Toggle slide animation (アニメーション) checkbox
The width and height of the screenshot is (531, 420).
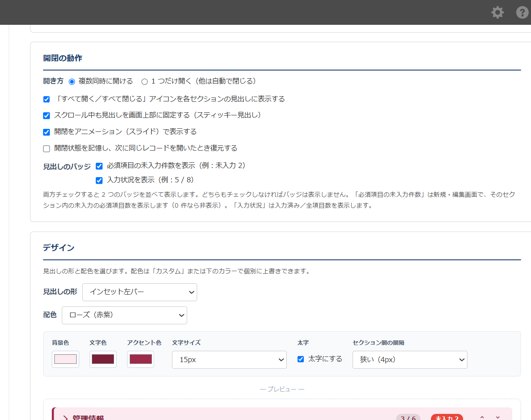(47, 132)
